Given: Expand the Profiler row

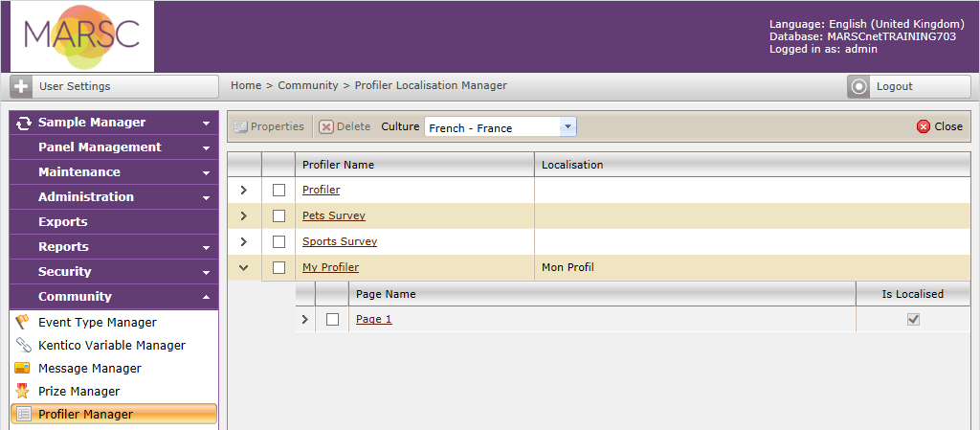Looking at the screenshot, I should pos(244,190).
